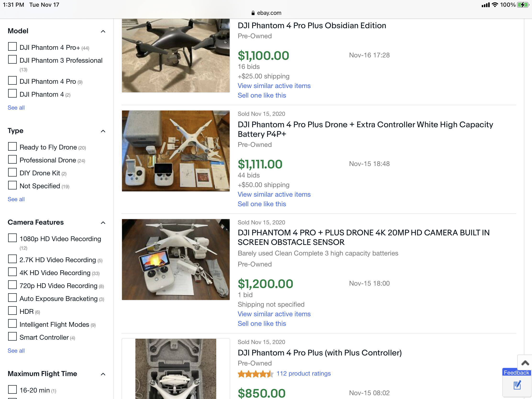Open the Feedback note icon
532x399 pixels.
click(x=517, y=385)
